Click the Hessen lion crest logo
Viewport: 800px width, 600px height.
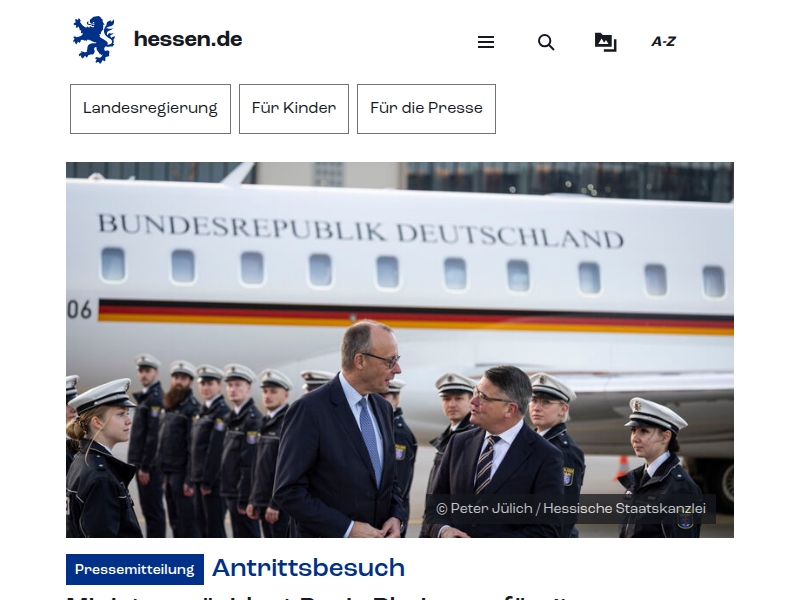94,39
